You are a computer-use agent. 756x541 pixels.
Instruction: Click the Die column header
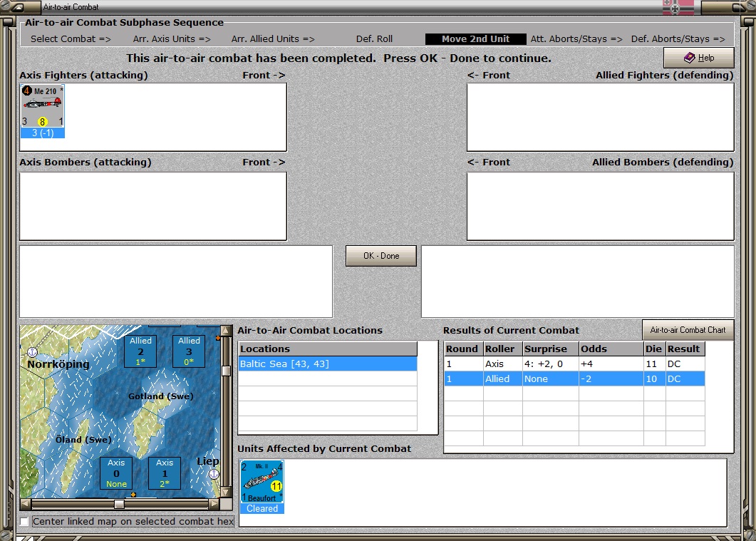654,349
